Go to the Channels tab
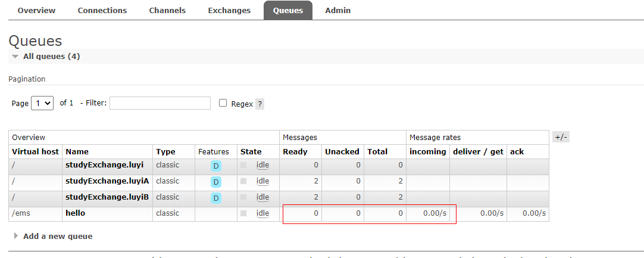The width and height of the screenshot is (644, 258). (x=167, y=10)
